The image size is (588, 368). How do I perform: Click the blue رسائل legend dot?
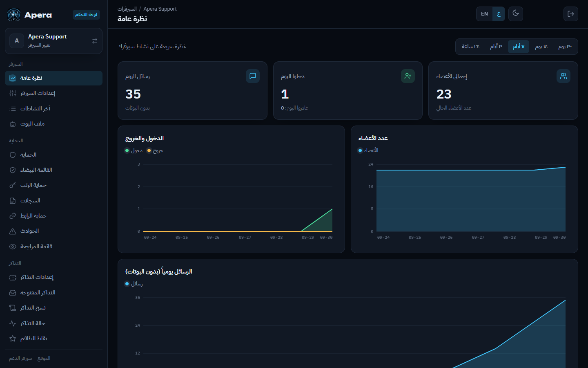click(x=127, y=284)
